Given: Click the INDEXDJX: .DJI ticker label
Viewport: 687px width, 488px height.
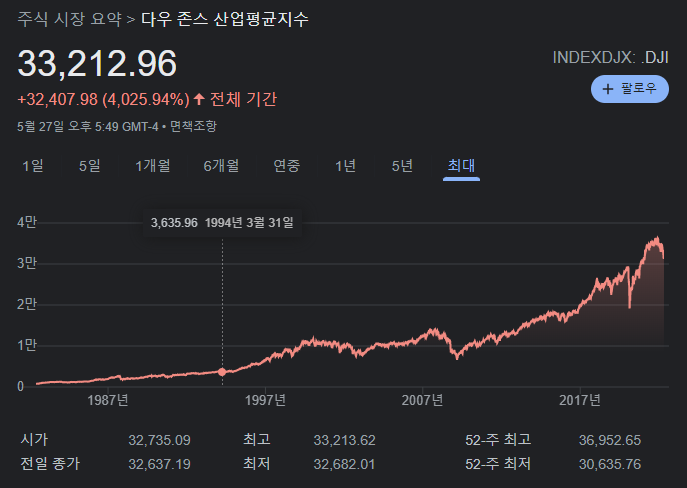Looking at the screenshot, I should [610, 58].
